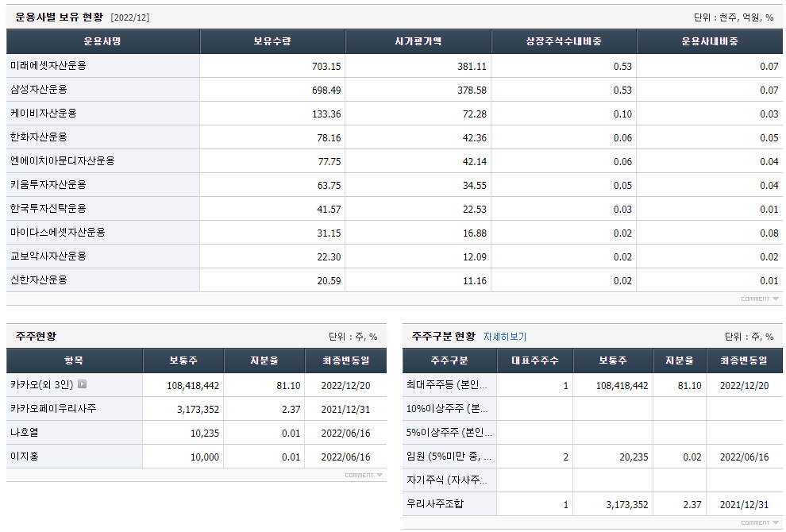Open the 자세히보기 link
This screenshot has width=786, height=532.
click(505, 337)
